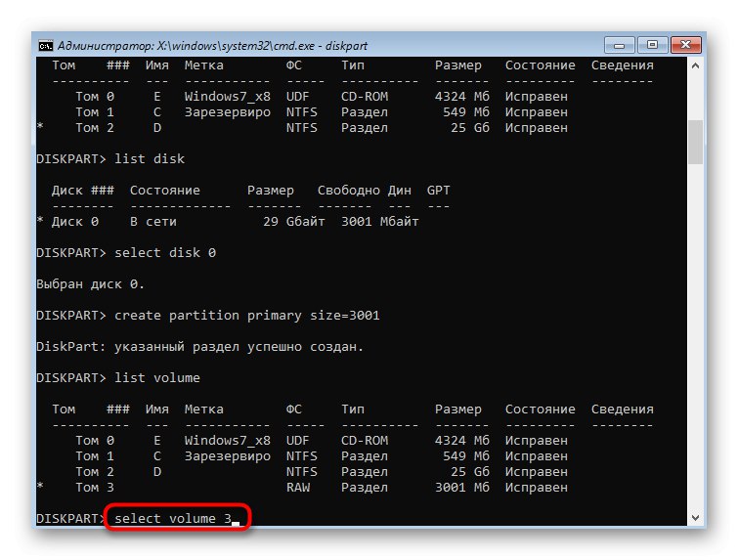Screen dimensions: 738x560
Task: Click the '3001 Мбайт' free space value
Action: pyautogui.click(x=380, y=222)
